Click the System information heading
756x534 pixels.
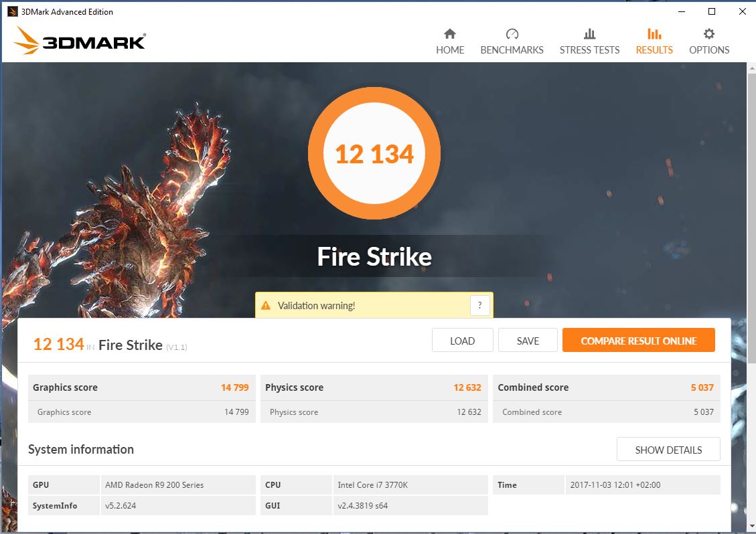(x=81, y=449)
